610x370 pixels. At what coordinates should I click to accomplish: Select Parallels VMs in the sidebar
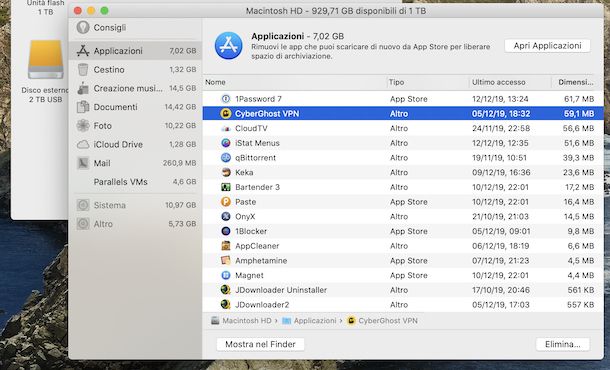coord(135,182)
